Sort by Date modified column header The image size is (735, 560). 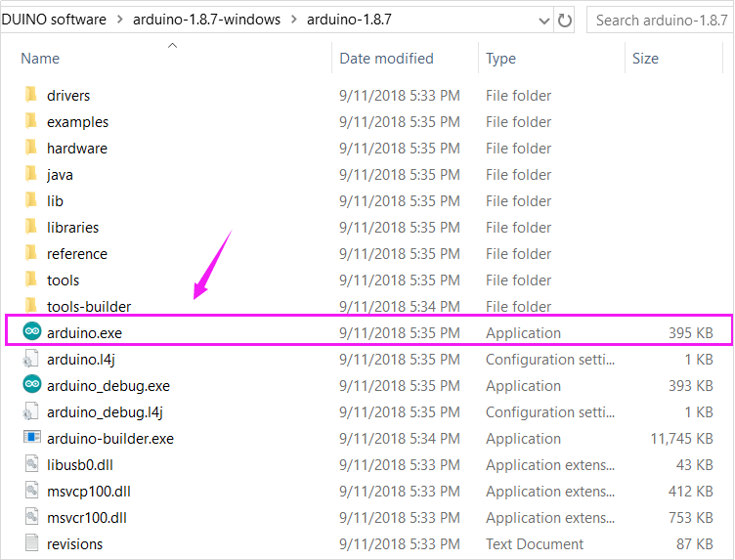[x=387, y=59]
